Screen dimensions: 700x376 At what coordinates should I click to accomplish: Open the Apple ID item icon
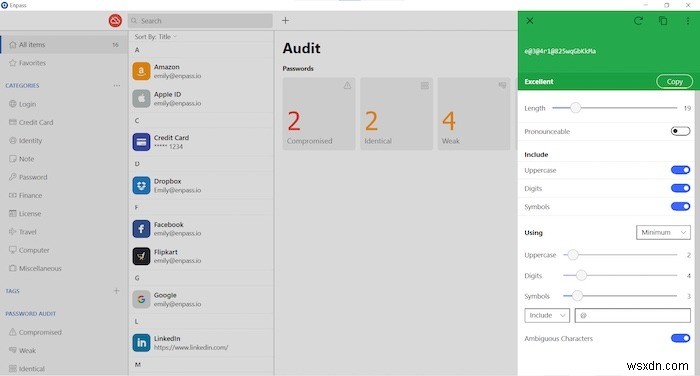point(141,98)
